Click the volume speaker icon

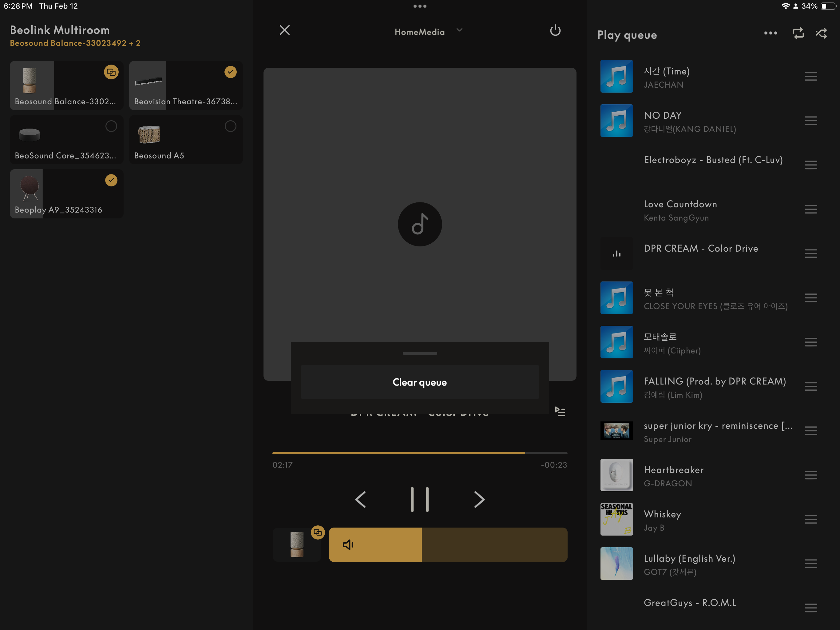coord(348,544)
